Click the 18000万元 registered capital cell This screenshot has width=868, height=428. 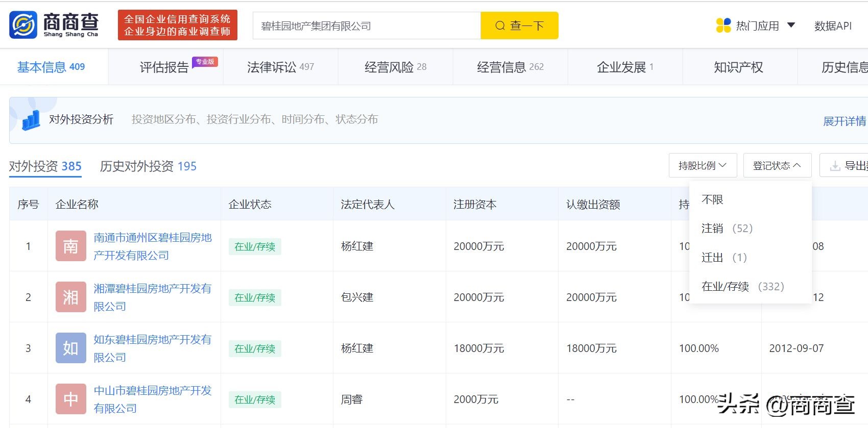(x=479, y=348)
